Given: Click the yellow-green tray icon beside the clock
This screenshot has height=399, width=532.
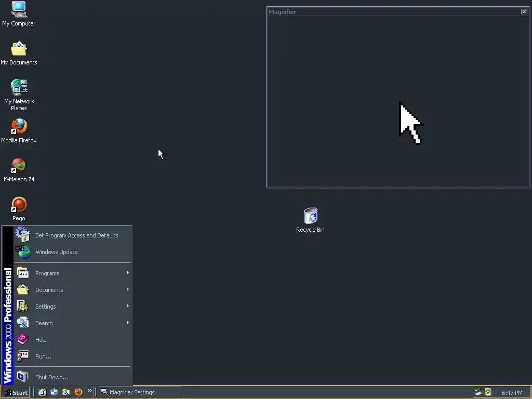Looking at the screenshot, I should 488,392.
